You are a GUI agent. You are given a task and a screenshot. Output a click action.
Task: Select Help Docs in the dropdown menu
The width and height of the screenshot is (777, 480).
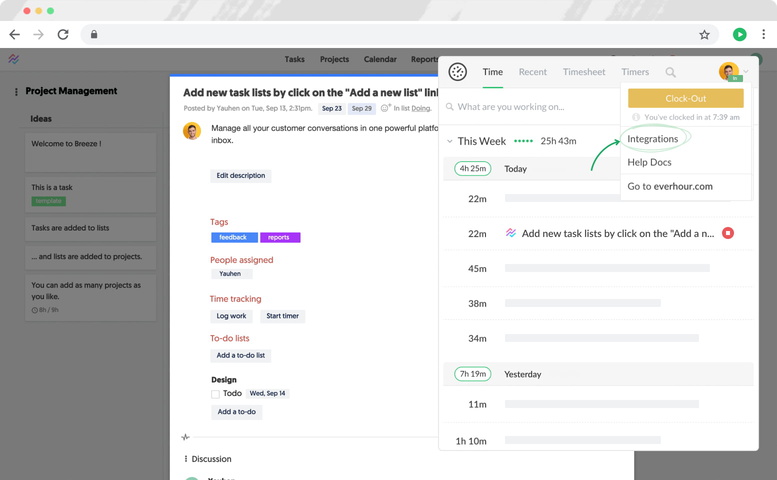point(649,162)
